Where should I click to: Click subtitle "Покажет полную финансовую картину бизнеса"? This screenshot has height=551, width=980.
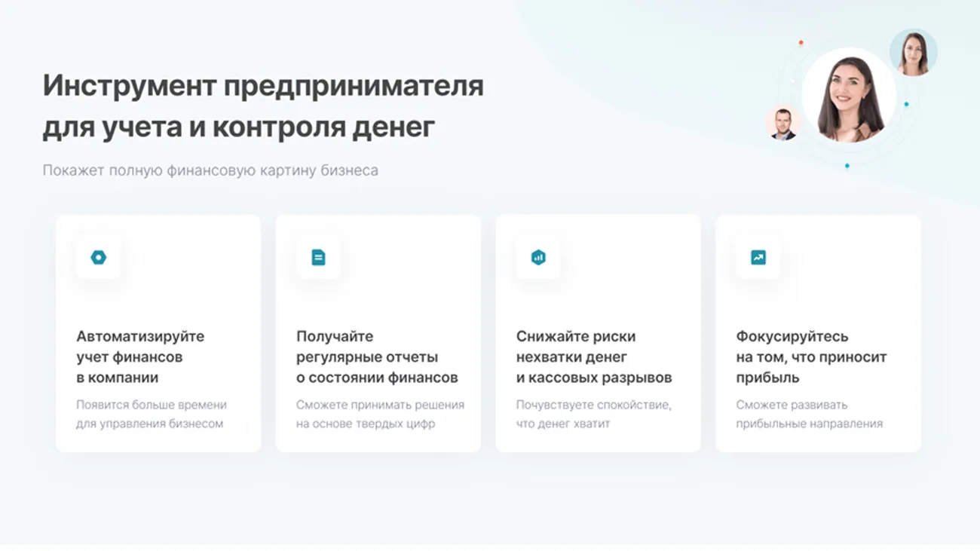210,170
